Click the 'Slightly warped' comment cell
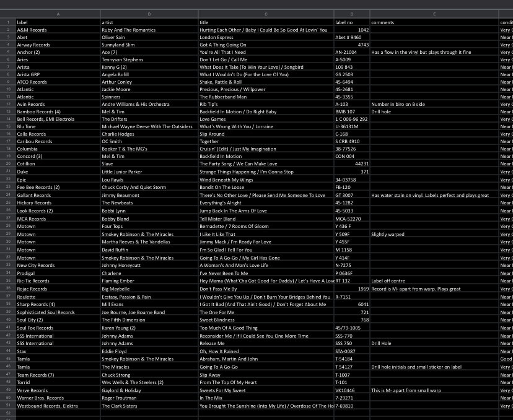Viewport: 513px width, 420px height. (434, 234)
